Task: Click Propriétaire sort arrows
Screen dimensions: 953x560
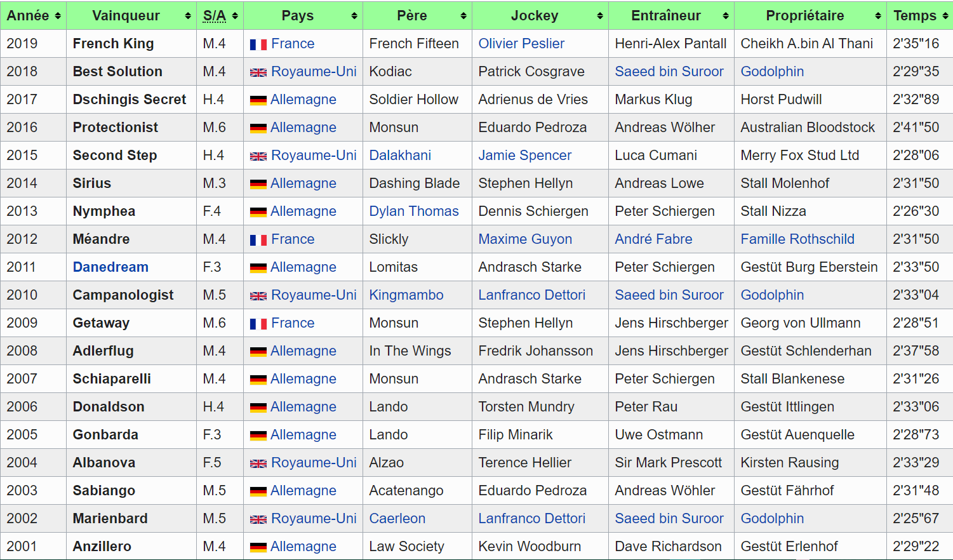Action: pos(878,16)
